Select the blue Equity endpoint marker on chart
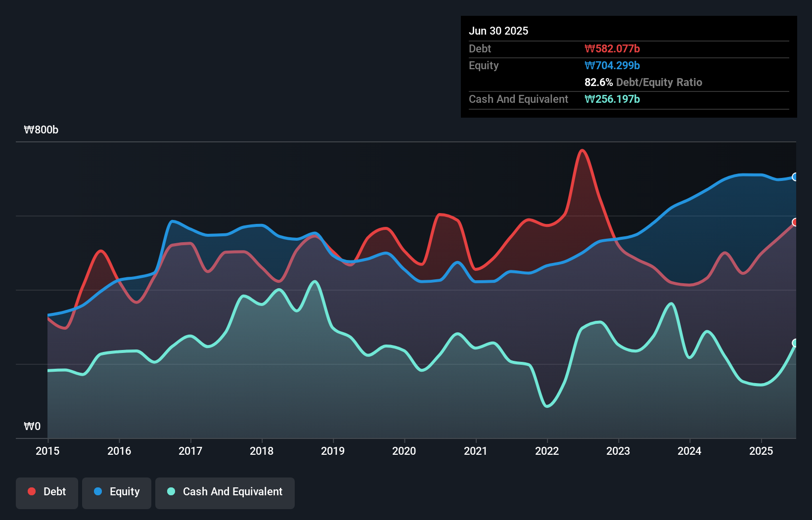 click(795, 176)
